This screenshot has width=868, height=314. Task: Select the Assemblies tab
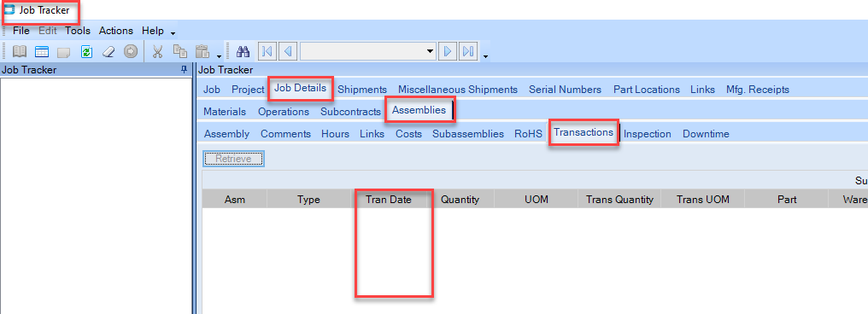click(419, 110)
